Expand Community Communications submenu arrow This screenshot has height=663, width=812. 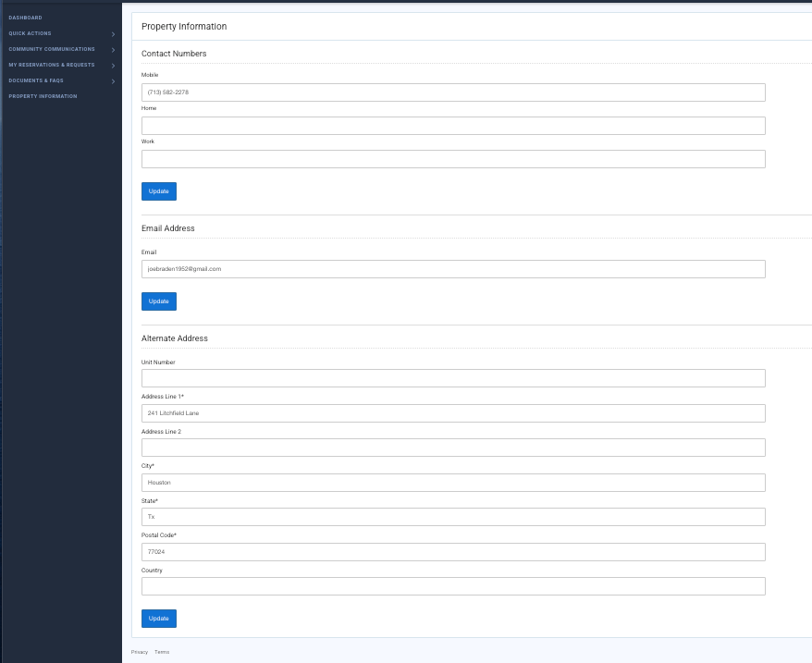113,50
